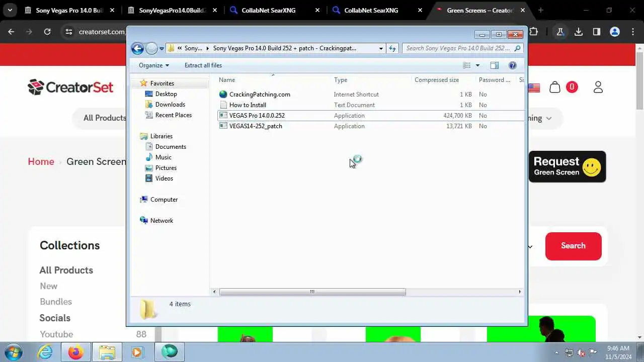This screenshot has height=362, width=644.
Task: Open browser three-dot menu
Action: pyautogui.click(x=633, y=32)
